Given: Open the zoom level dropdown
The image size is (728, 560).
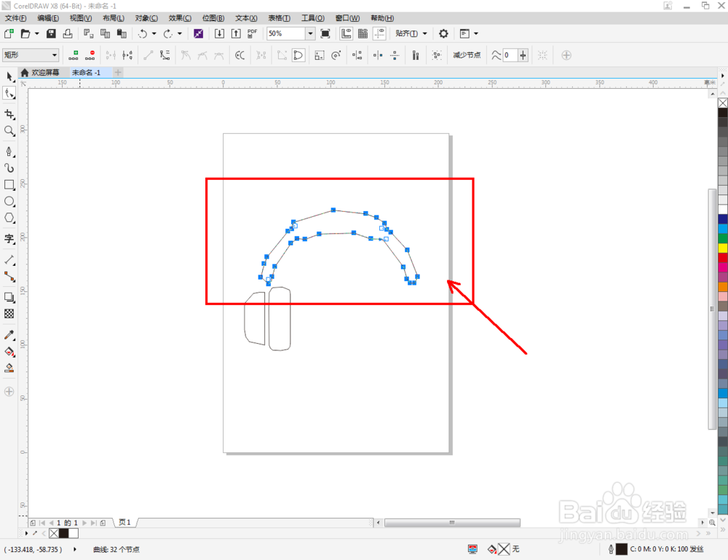Looking at the screenshot, I should (x=310, y=33).
